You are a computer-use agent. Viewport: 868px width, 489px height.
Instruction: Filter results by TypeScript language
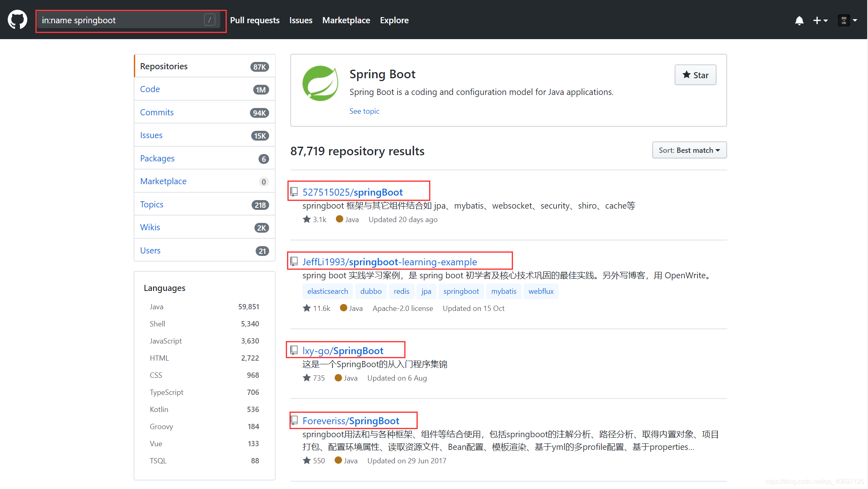click(204, 392)
